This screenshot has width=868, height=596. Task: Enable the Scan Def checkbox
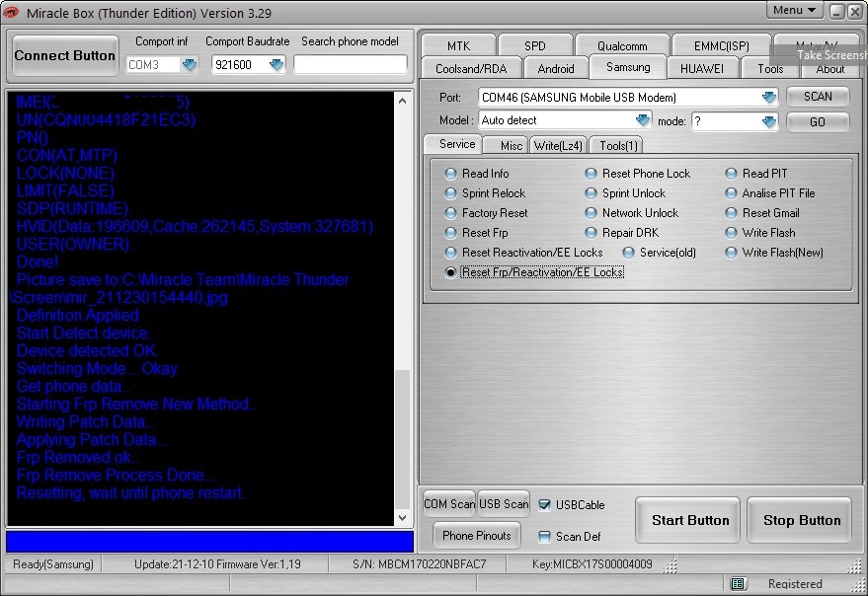coord(545,536)
